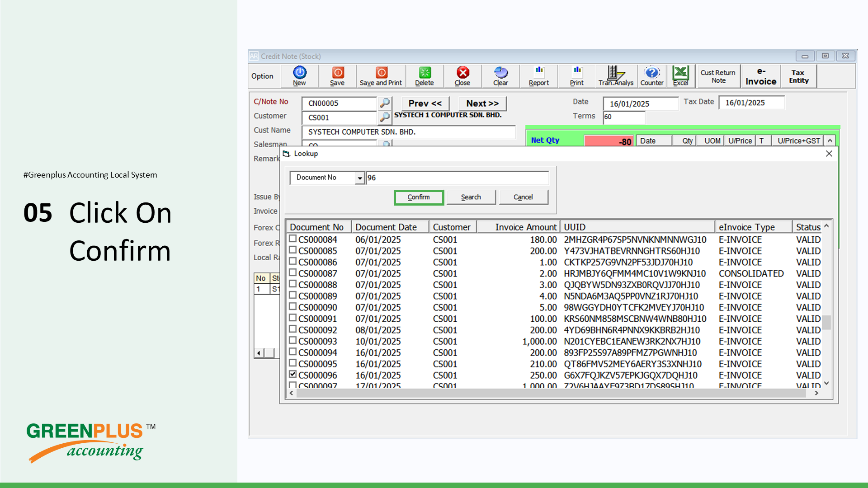Image resolution: width=868 pixels, height=488 pixels.
Task: Open Tran.Analys toolbar icon
Action: 616,75
